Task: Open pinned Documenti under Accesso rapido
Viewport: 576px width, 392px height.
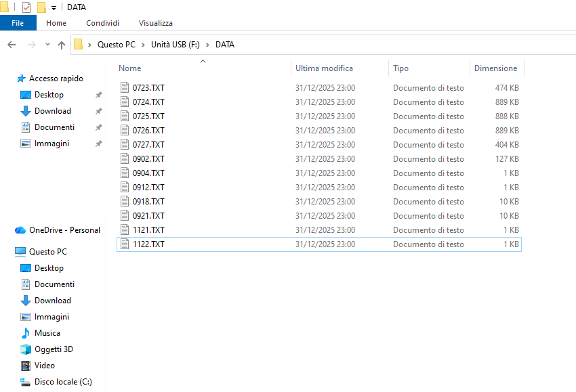Action: (x=54, y=127)
